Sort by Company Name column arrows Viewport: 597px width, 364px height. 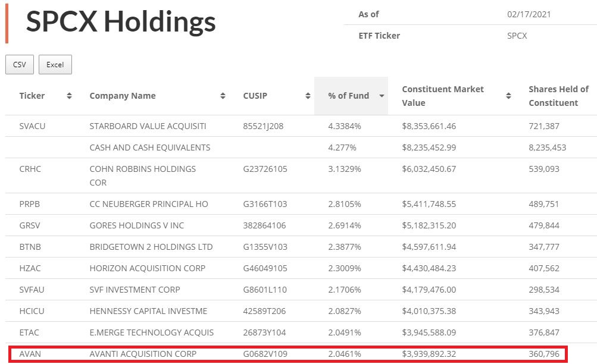(223, 96)
